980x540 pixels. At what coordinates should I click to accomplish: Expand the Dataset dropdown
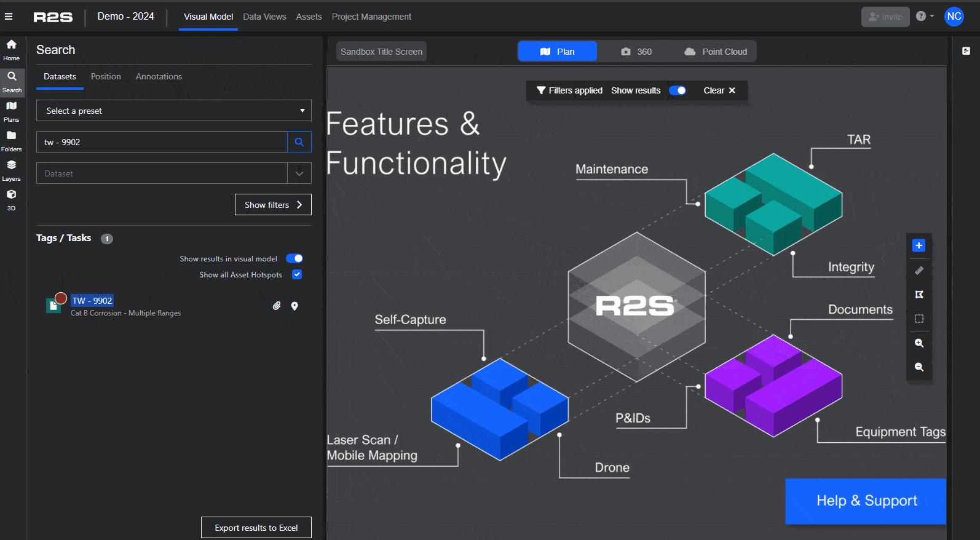[299, 173]
